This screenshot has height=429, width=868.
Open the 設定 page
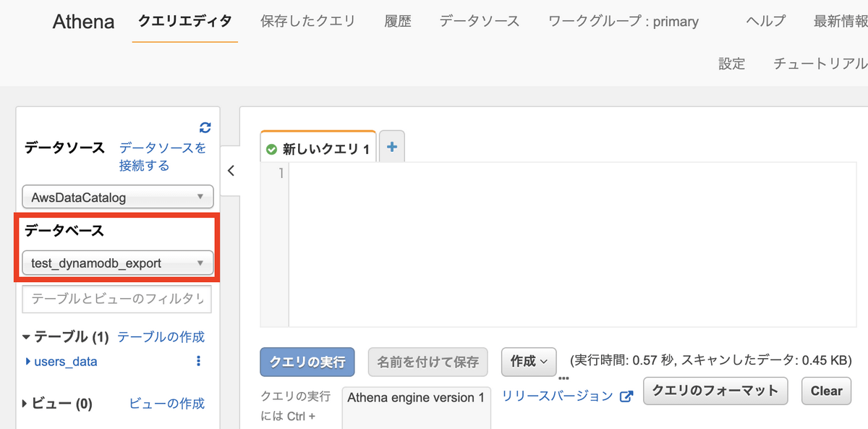pos(731,64)
